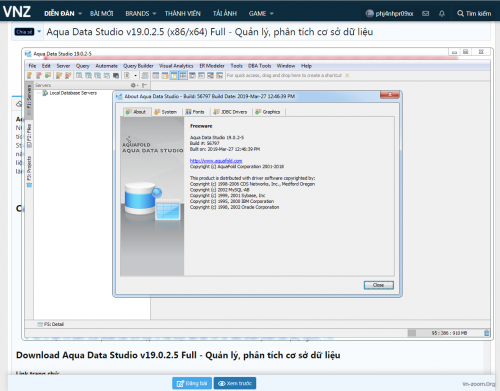Open the Query Builder menu
Screen dimensions: 500x391
(138, 66)
